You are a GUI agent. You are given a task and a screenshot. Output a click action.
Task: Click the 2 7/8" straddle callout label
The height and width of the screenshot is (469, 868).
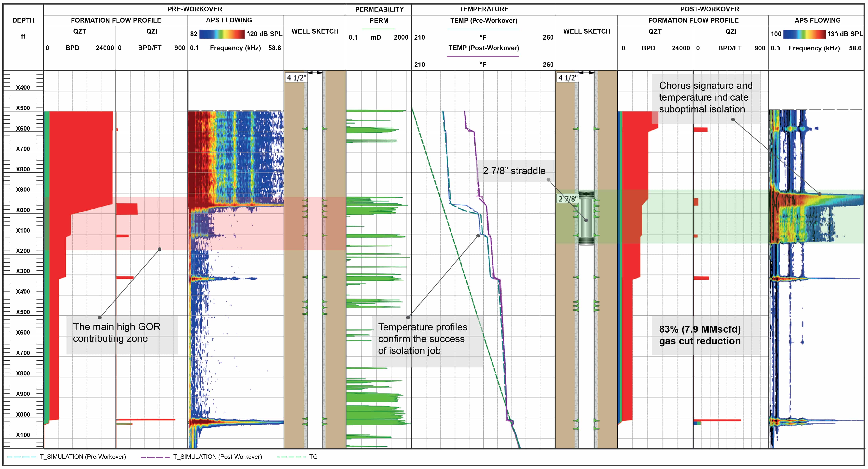[514, 171]
